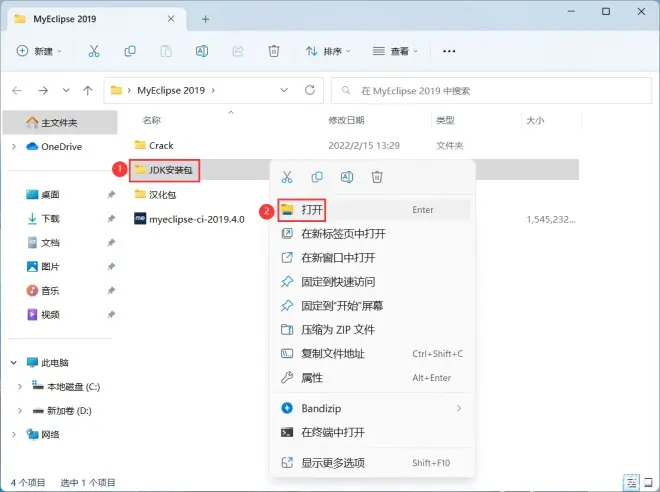Choose 压缩为 ZIP 文件
This screenshot has height=492, width=660.
coord(373,330)
